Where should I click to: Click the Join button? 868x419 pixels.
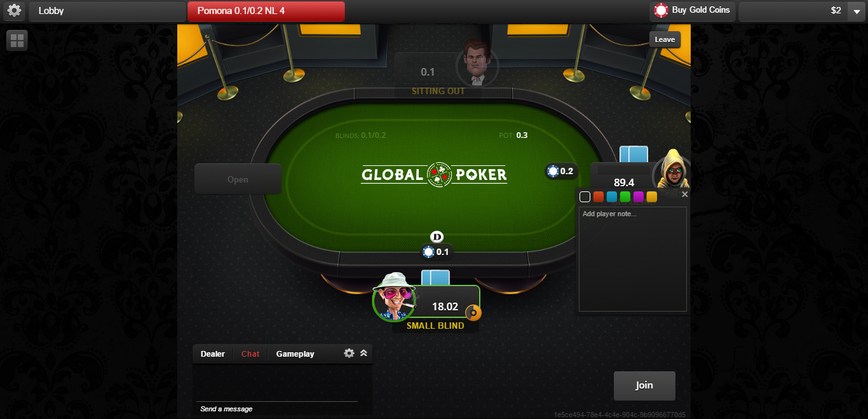click(644, 385)
